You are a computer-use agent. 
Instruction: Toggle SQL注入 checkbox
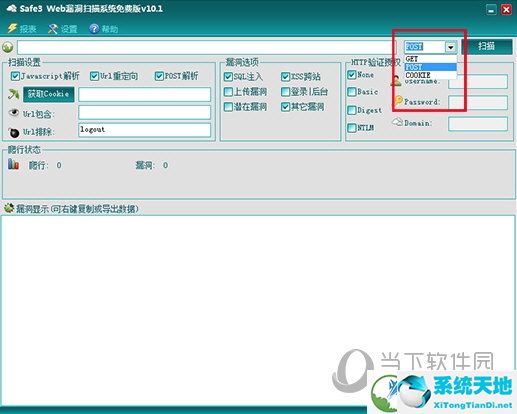[228, 77]
